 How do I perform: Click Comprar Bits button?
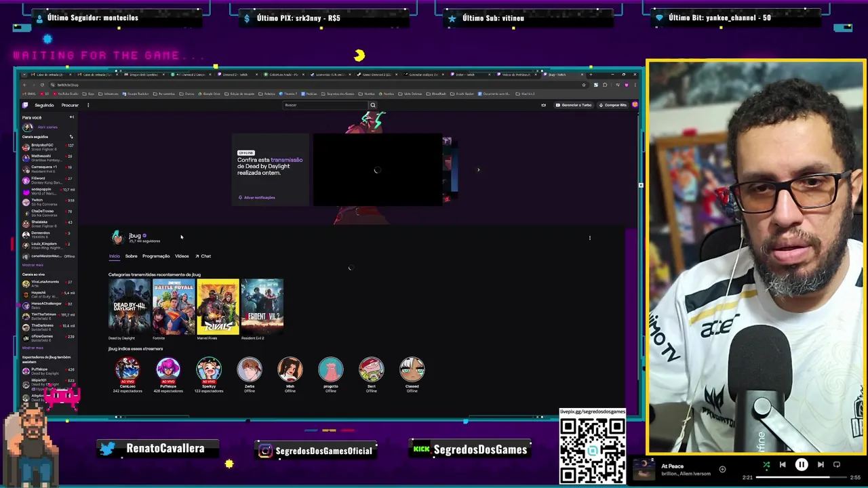(612, 105)
